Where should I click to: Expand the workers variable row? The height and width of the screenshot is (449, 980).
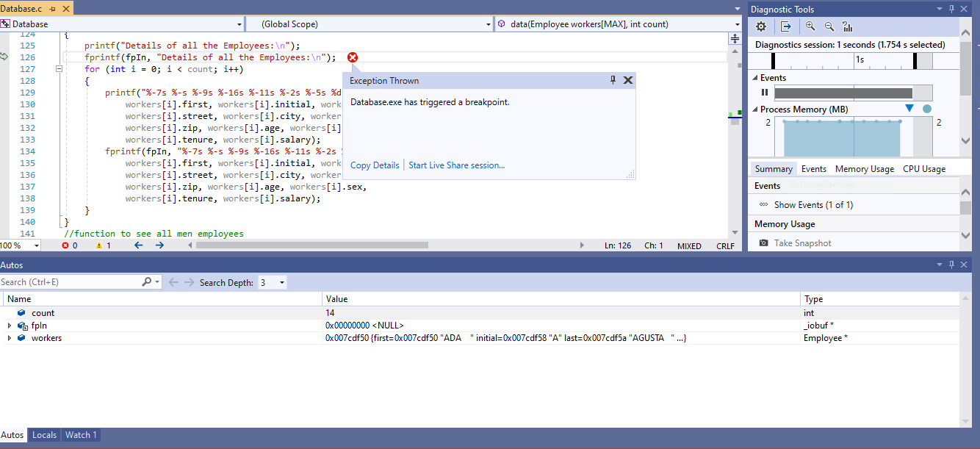(10, 338)
